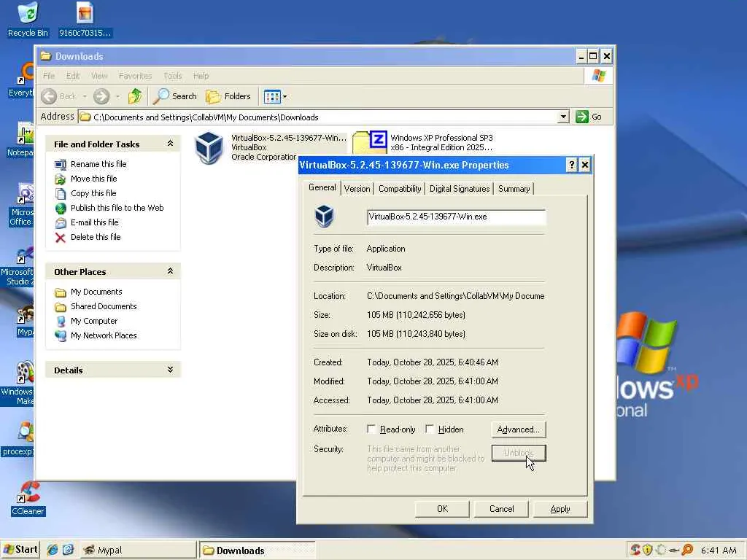Select the 9160c70315 file on desktop
Screen dimensions: 747x560
(x=85, y=20)
